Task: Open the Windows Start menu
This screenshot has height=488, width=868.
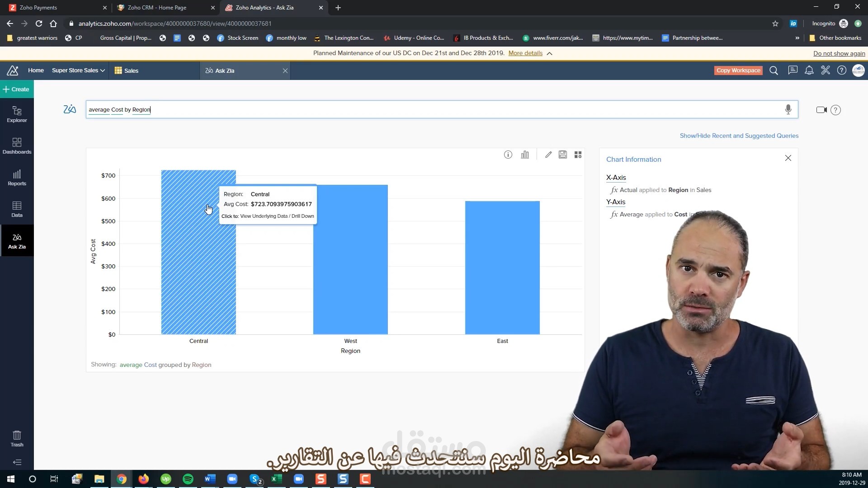Action: tap(11, 479)
